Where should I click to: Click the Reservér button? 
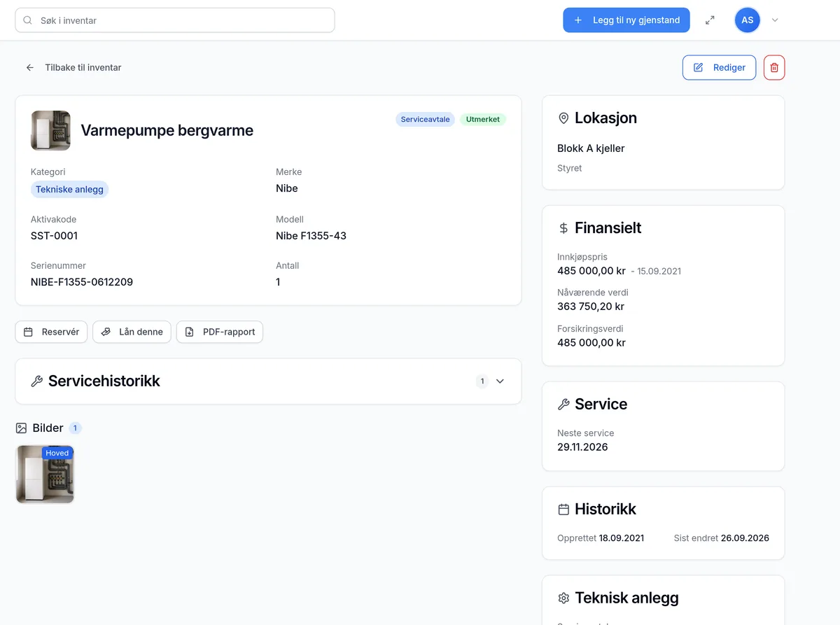(x=51, y=332)
